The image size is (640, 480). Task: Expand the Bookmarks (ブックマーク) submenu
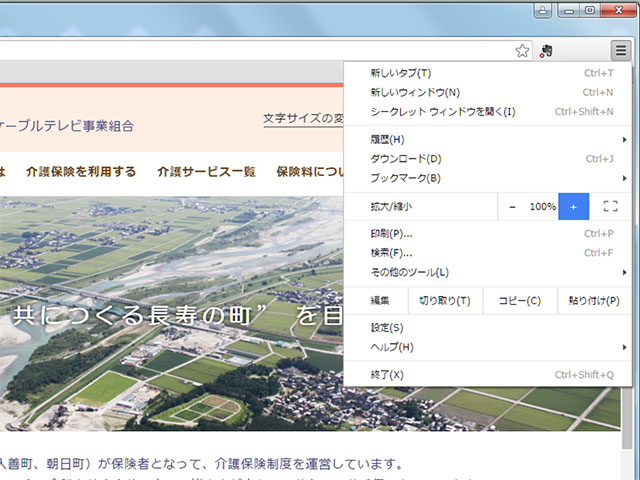pyautogui.click(x=488, y=178)
